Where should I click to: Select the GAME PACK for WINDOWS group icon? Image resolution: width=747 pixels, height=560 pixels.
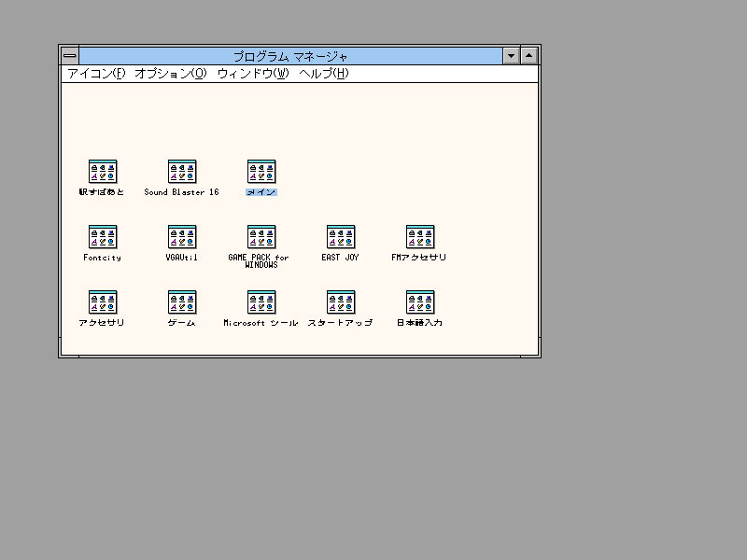[261, 237]
